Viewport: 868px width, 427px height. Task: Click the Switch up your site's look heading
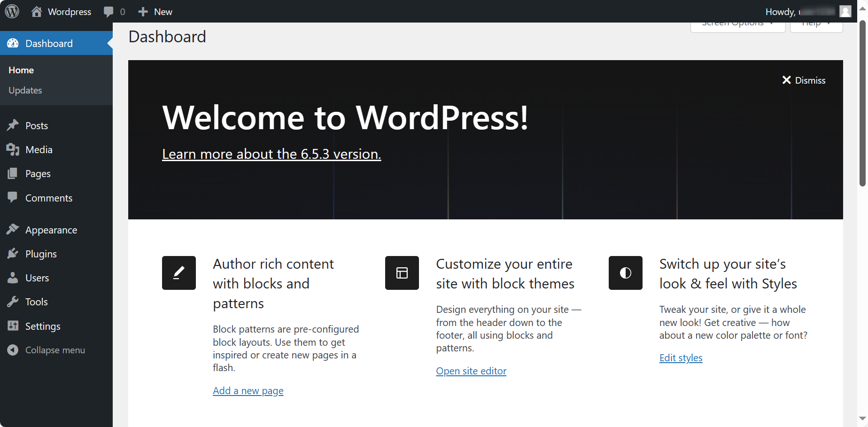728,274
